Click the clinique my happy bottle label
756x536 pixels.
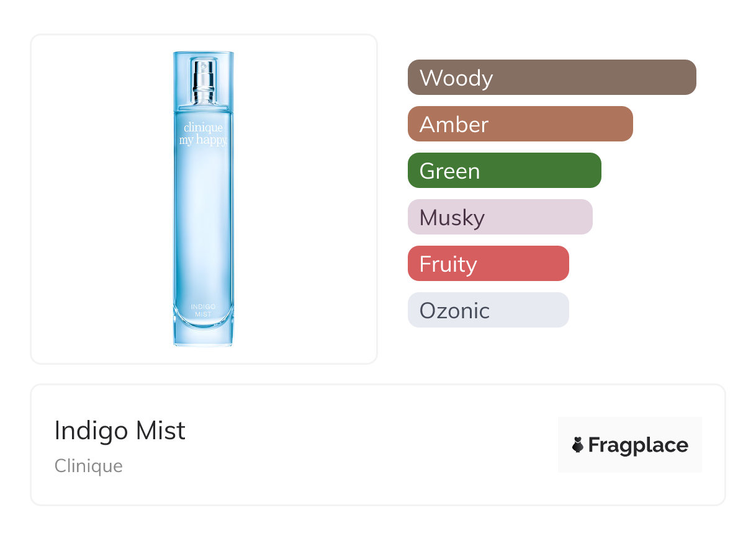pos(204,134)
